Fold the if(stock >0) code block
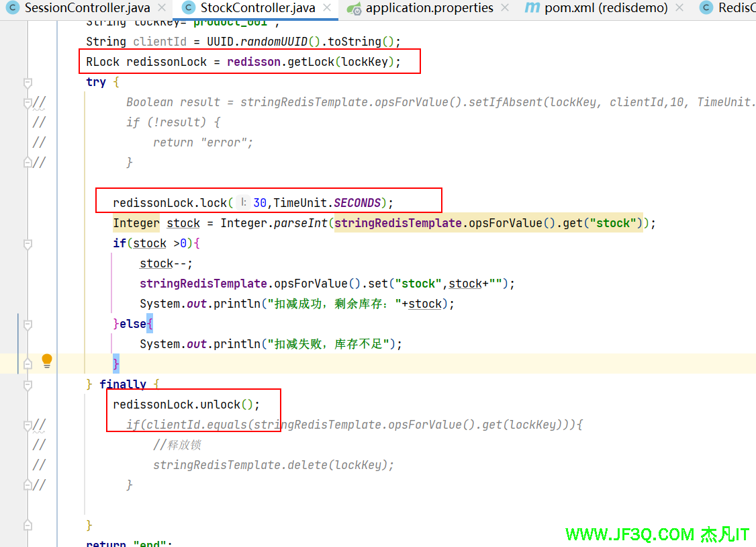 [28, 243]
